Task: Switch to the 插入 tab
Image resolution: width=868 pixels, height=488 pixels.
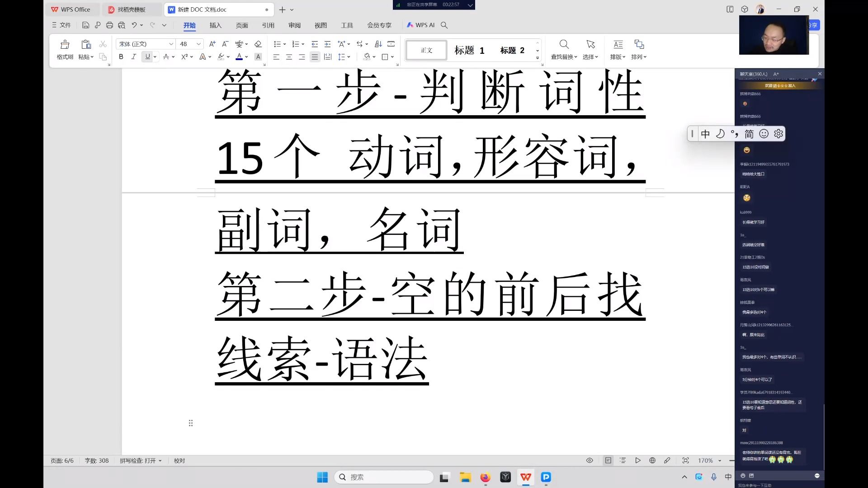Action: [216, 25]
